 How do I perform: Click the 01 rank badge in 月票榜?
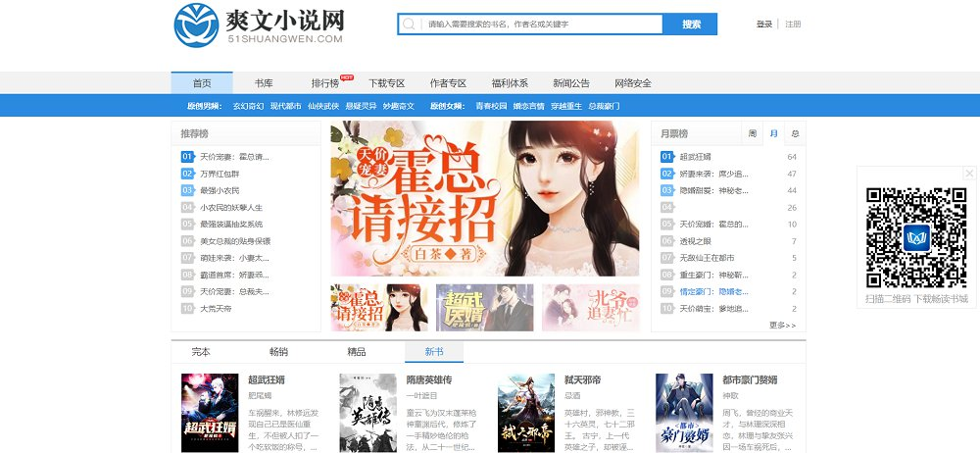click(x=666, y=156)
